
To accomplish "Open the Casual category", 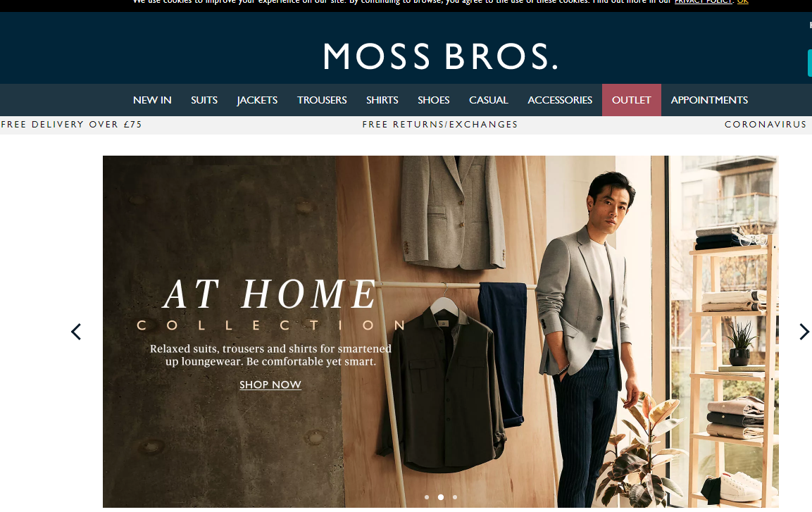I will coord(488,100).
